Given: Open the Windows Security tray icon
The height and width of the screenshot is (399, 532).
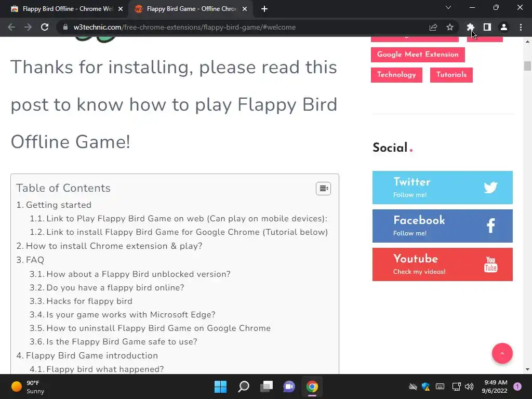Looking at the screenshot, I should pyautogui.click(x=426, y=387).
